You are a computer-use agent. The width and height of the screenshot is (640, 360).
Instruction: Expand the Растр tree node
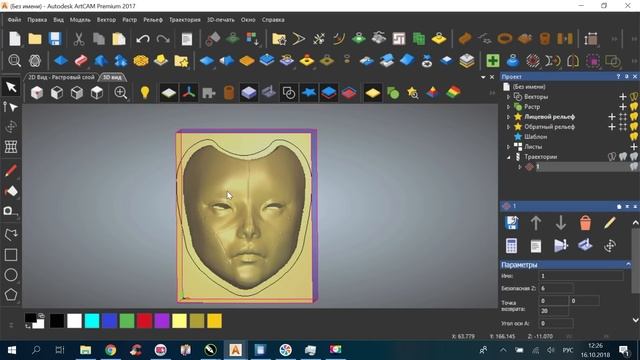tap(509, 107)
